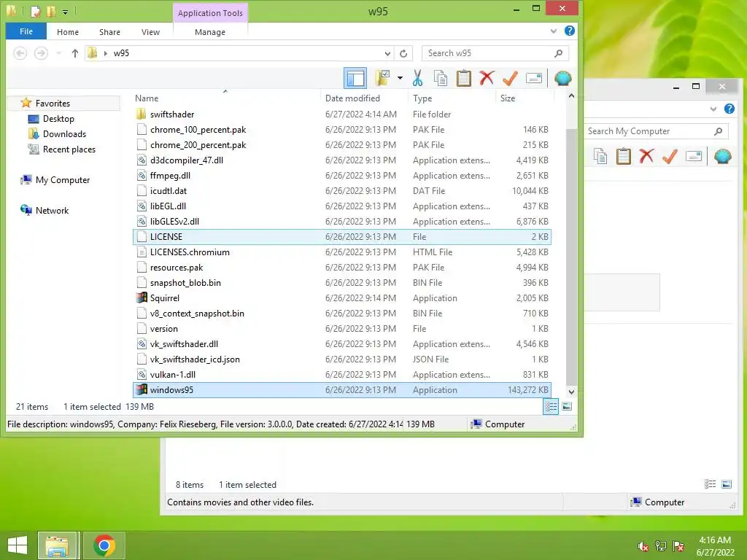Select the windows95 application file

342,390
